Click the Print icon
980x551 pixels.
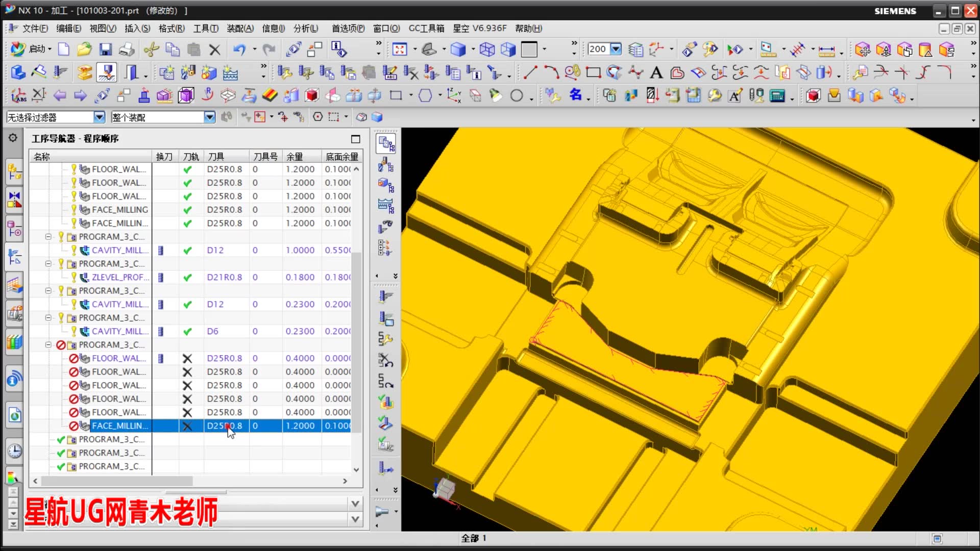127,49
